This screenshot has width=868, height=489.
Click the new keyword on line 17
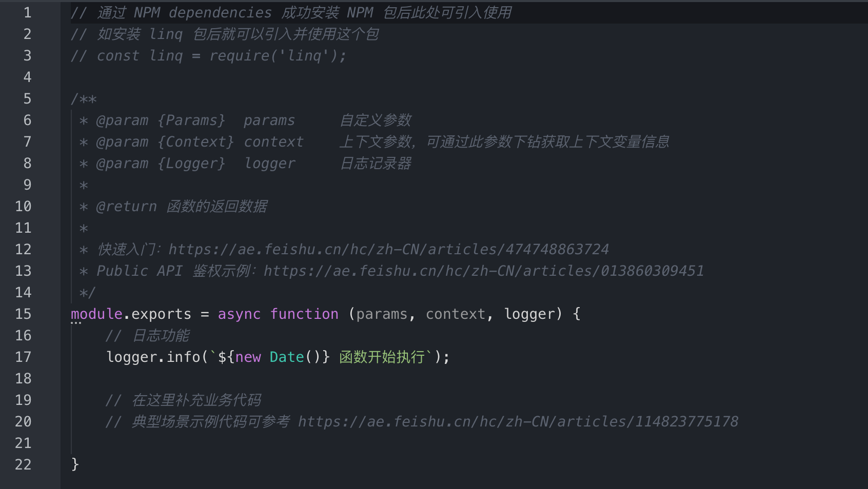pos(248,357)
